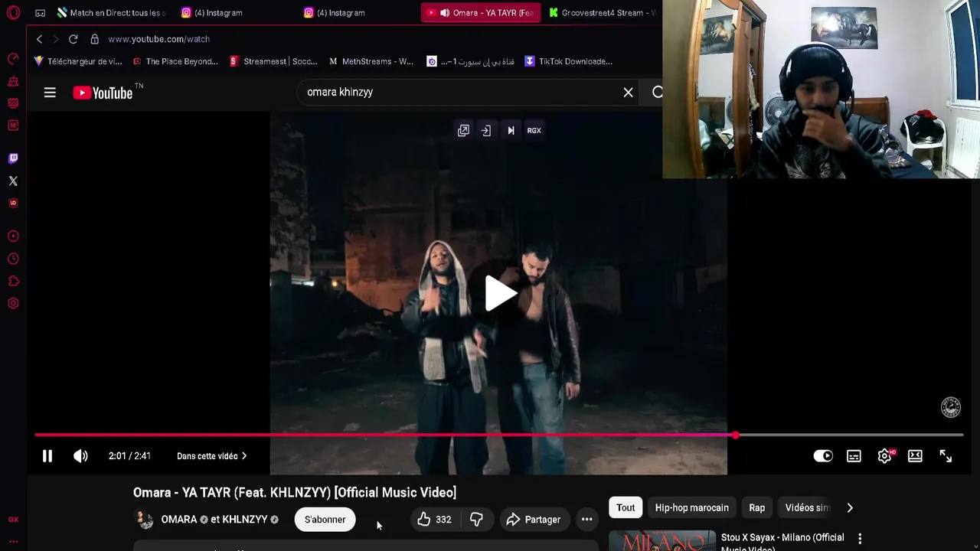Open History clock icon in sidebar
The image size is (980, 551).
(13, 259)
